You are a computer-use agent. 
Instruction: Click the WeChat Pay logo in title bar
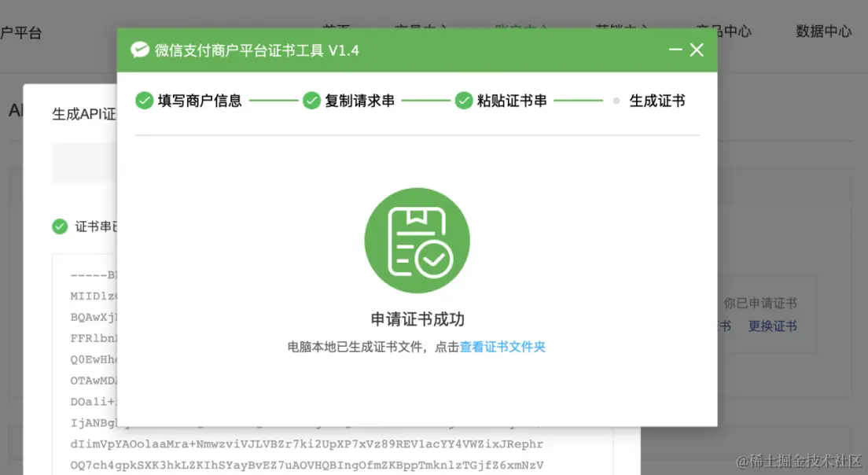(139, 50)
